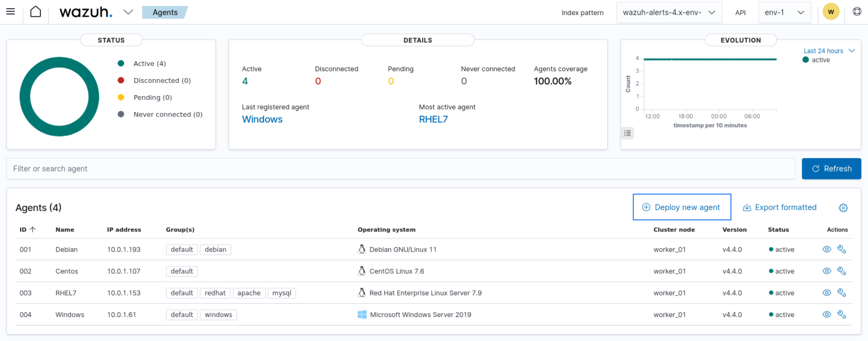Open agent RHEL7 row name in table
The width and height of the screenshot is (868, 341).
tap(66, 293)
